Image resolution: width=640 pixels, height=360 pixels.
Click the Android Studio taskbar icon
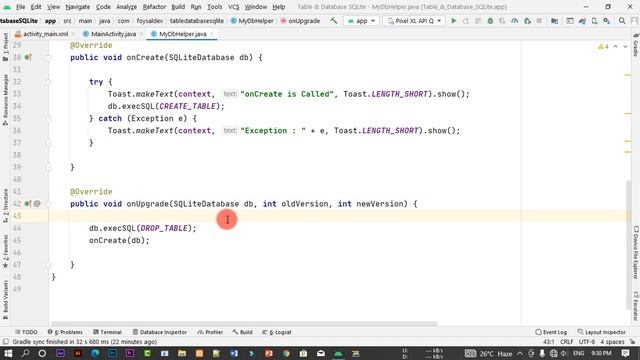[x=338, y=353]
